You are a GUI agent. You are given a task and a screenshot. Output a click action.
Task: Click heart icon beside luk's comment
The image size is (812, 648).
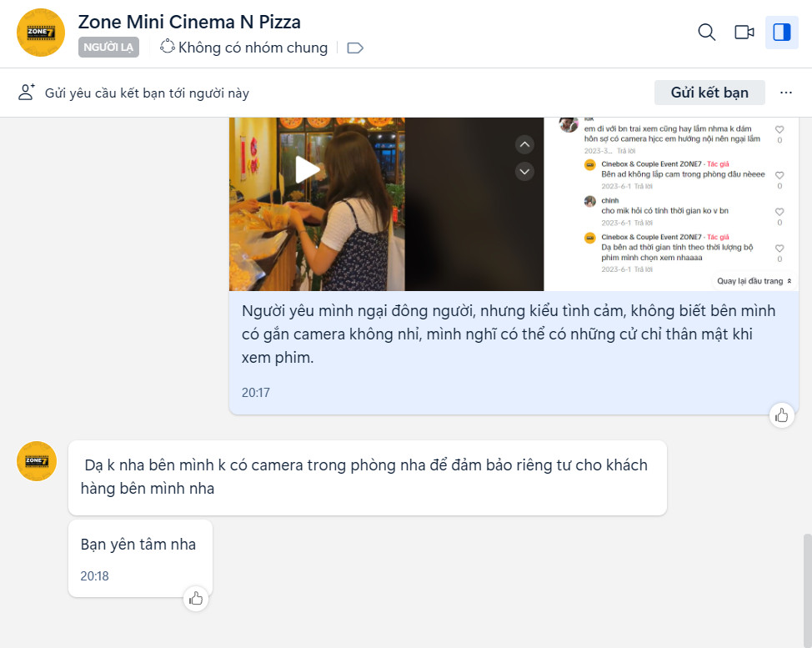[x=779, y=130]
